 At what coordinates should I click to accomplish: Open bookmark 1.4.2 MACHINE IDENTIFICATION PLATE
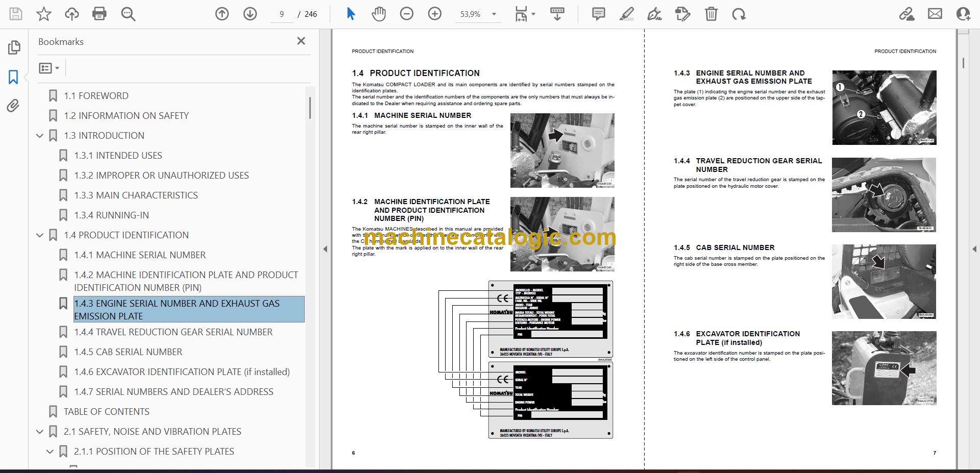point(186,281)
